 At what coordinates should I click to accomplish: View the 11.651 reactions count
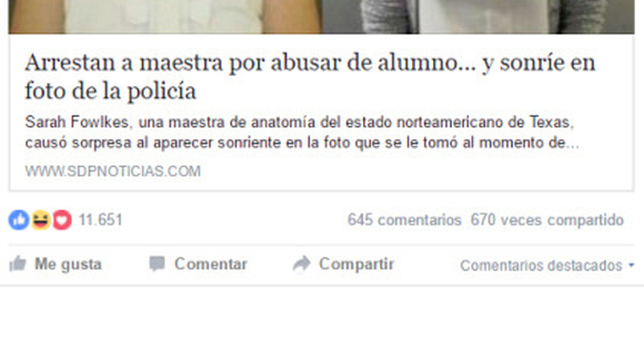point(100,220)
